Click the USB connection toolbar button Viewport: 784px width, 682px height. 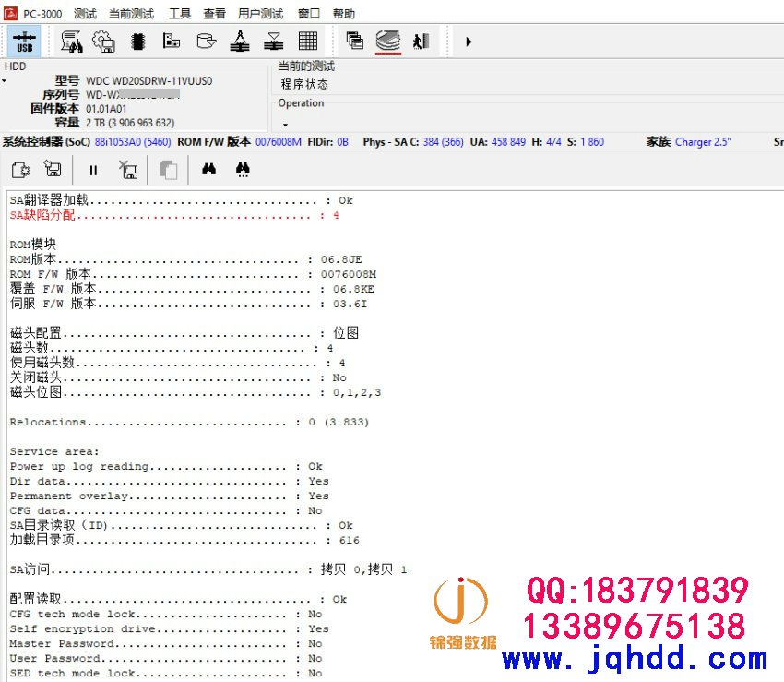tap(24, 42)
